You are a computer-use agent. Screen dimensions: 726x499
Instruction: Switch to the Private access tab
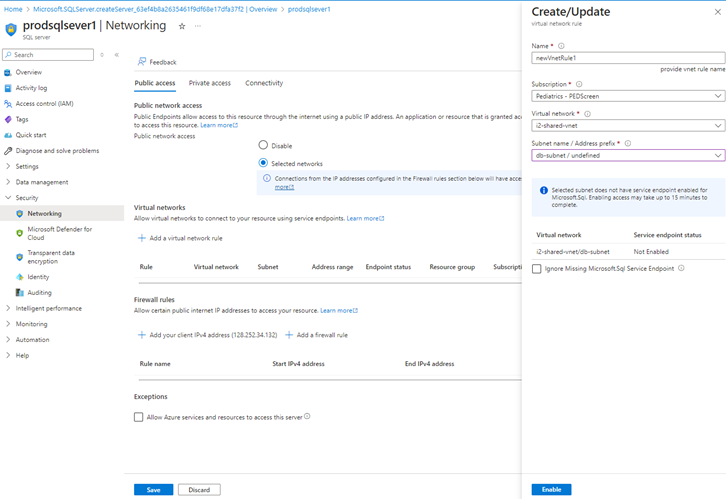210,83
